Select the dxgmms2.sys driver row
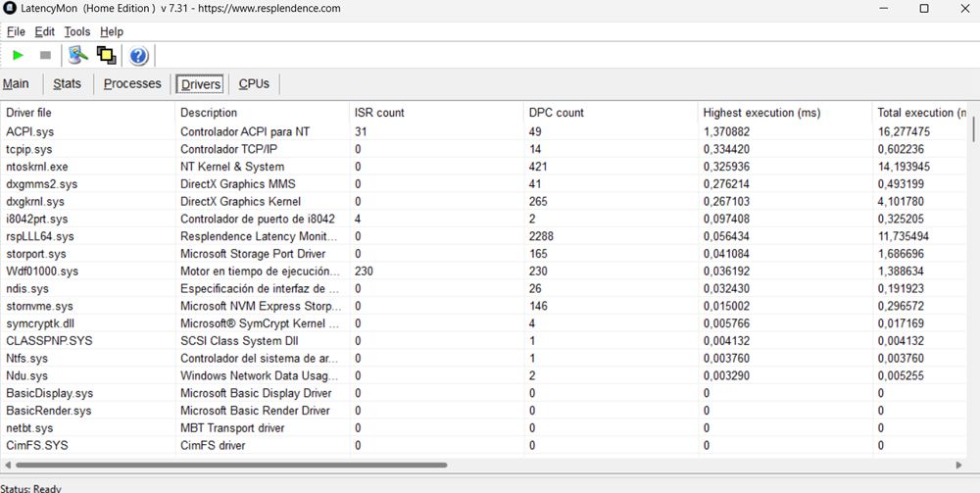The image size is (980, 493). 484,184
